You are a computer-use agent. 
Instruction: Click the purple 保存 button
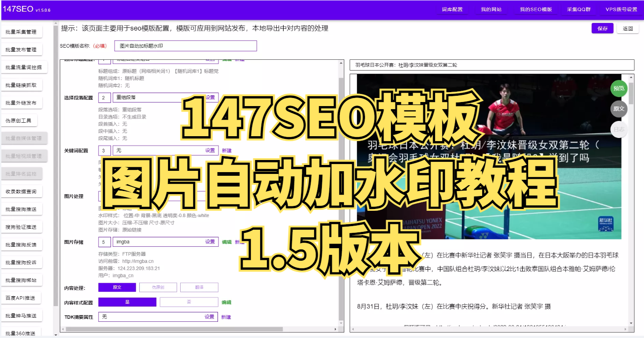click(602, 28)
